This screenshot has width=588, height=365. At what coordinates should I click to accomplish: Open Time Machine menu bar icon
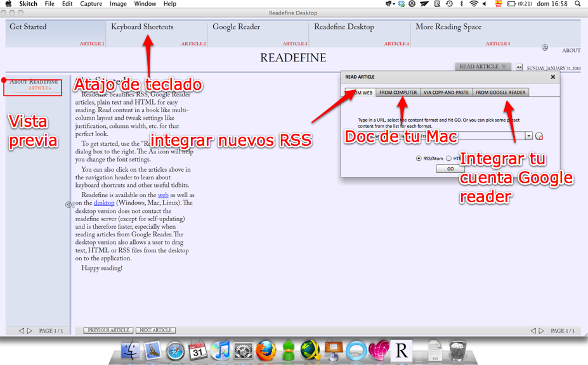point(449,4)
